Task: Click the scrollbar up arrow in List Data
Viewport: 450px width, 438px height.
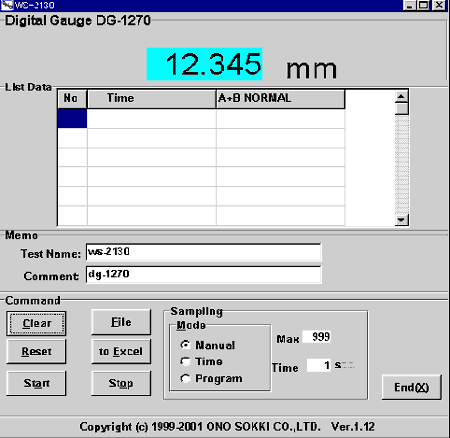Action: [x=401, y=97]
